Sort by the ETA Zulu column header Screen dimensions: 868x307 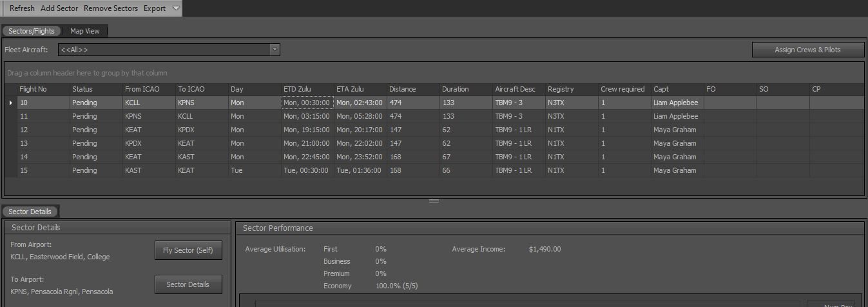coord(360,89)
